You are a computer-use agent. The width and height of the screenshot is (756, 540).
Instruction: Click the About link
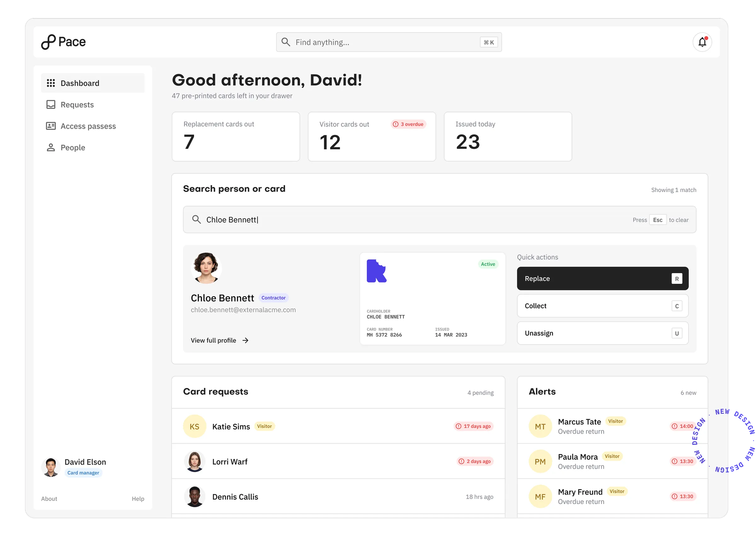(x=49, y=498)
